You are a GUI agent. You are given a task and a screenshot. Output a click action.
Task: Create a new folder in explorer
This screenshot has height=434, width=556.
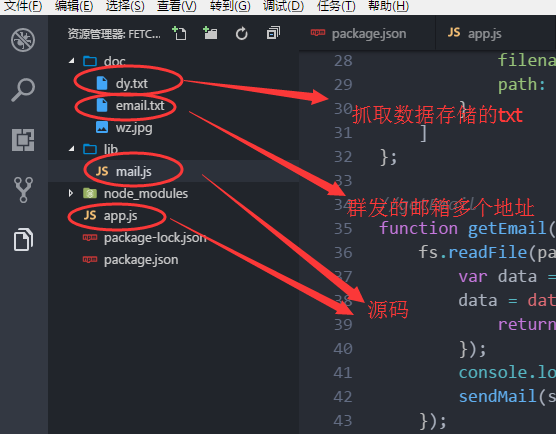210,34
